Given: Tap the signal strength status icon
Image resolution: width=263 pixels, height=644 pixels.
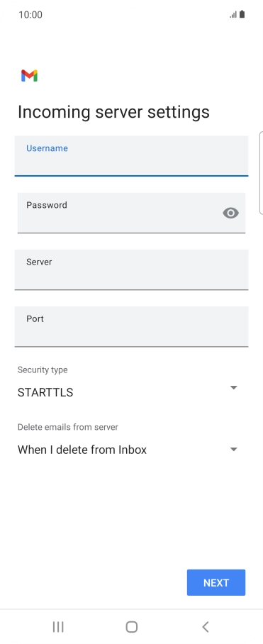Looking at the screenshot, I should [x=233, y=15].
